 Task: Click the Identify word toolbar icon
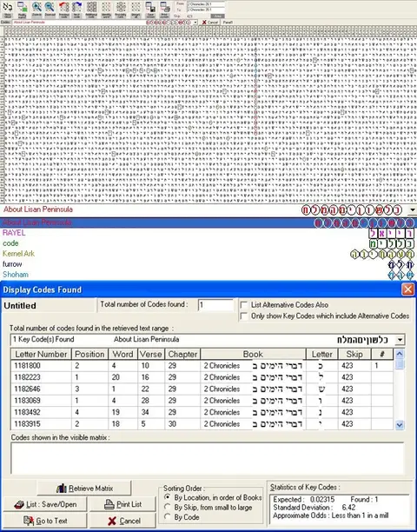[x=106, y=10]
